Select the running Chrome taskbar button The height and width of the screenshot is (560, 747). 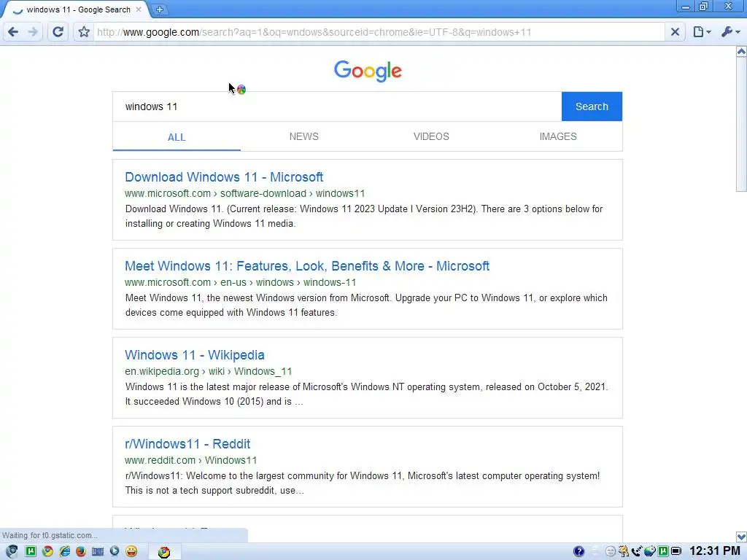(164, 552)
